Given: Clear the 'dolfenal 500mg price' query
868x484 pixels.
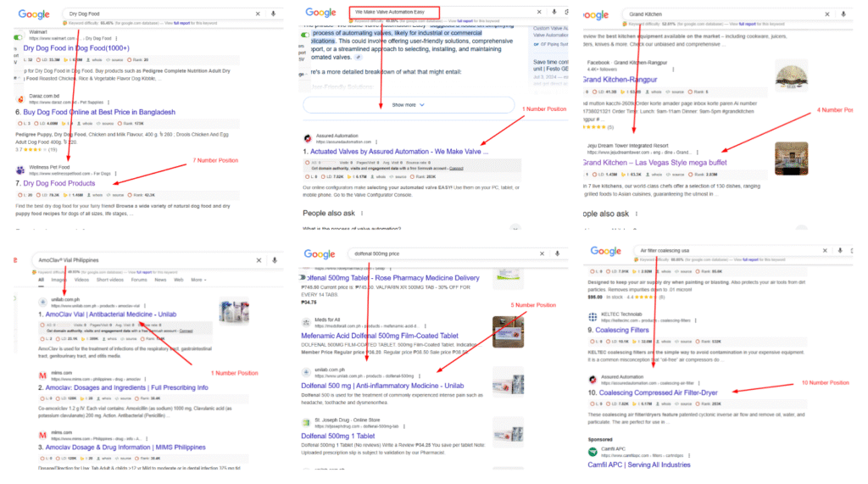Looking at the screenshot, I should pyautogui.click(x=542, y=253).
